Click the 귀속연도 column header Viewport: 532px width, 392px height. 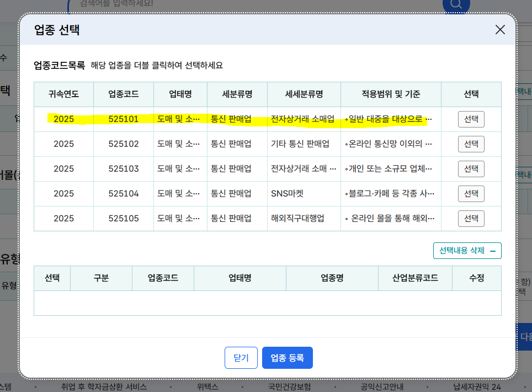[64, 94]
